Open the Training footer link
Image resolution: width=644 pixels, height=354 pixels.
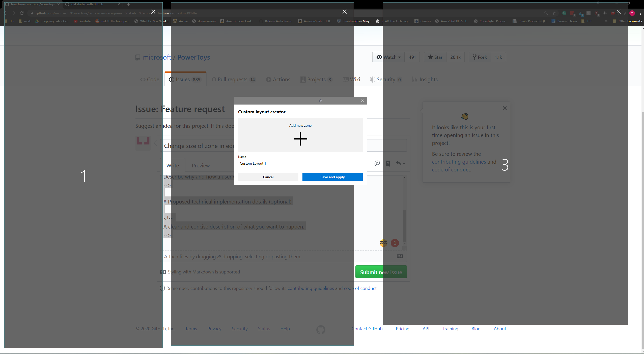point(450,328)
